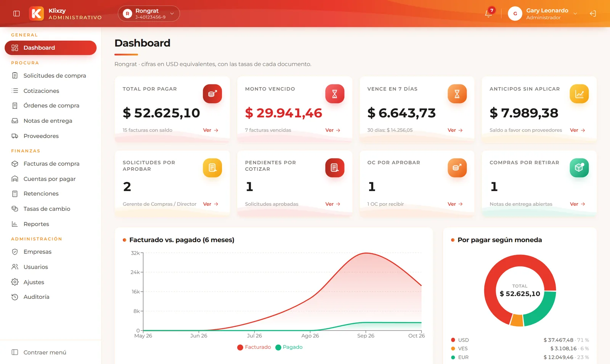Toggle Pagado series in chart legend
The image size is (610, 364).
tap(289, 347)
